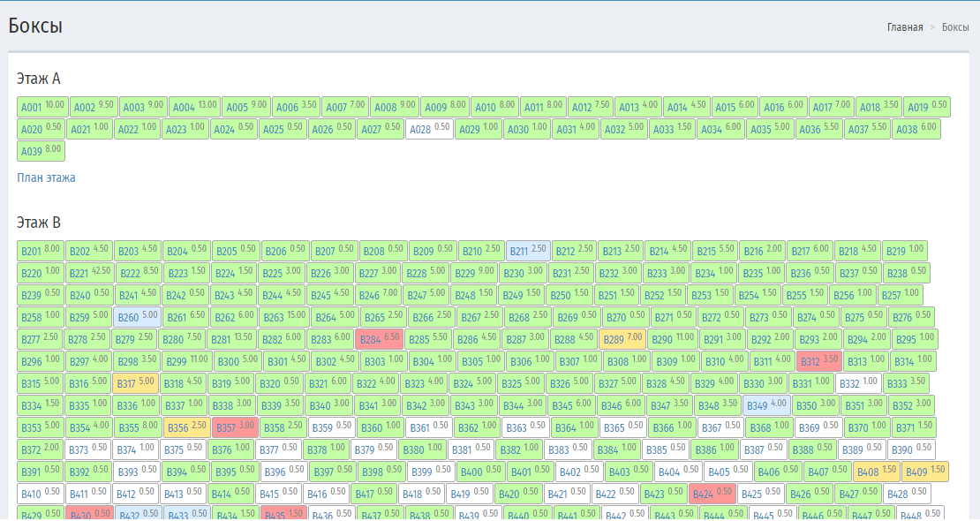This screenshot has width=980, height=521.
Task: Select the white box B410
Action: pos(40,494)
